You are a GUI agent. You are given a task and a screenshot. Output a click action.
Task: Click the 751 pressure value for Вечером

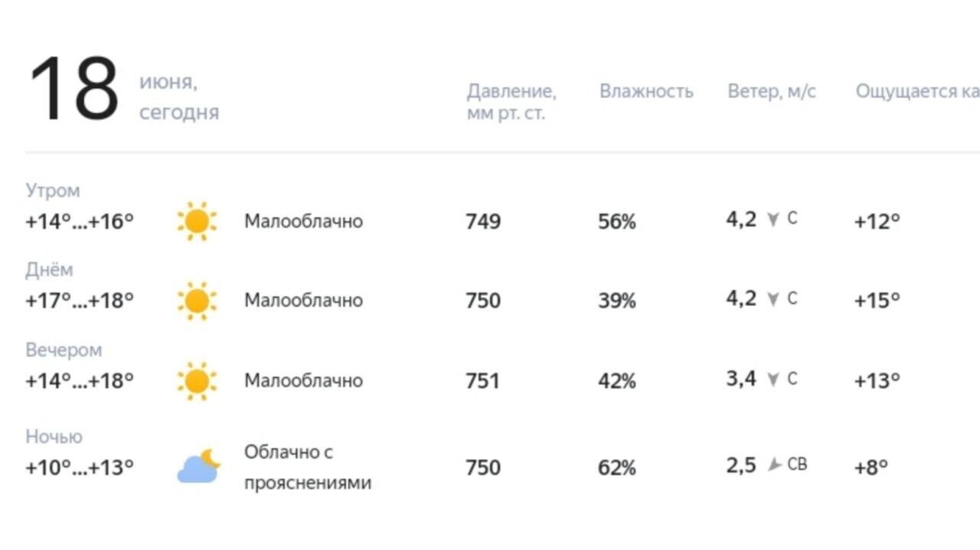click(482, 380)
